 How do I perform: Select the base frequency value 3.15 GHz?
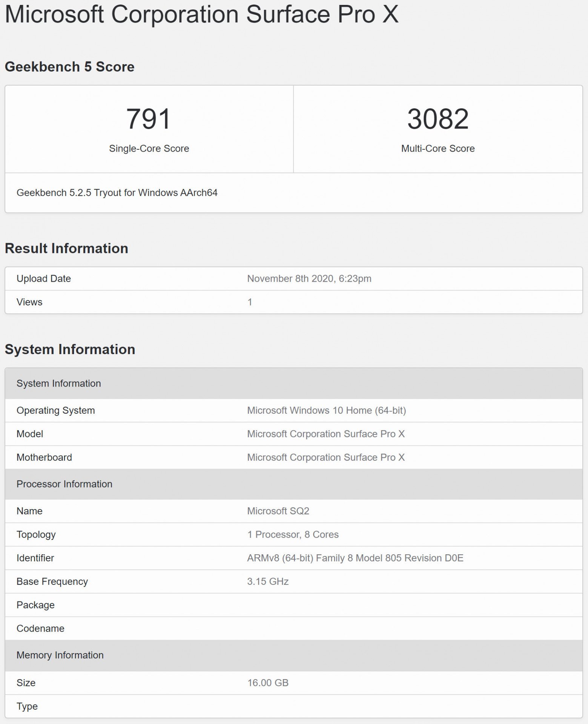point(268,581)
